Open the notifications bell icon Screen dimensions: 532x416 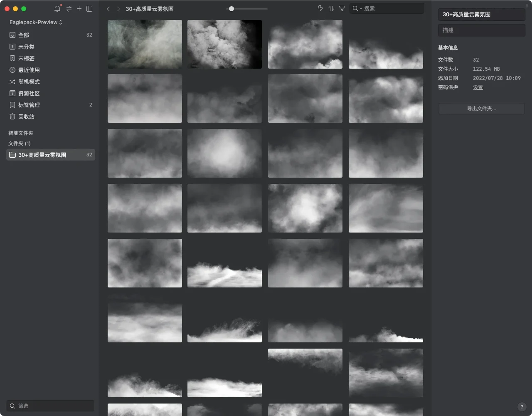tap(57, 9)
